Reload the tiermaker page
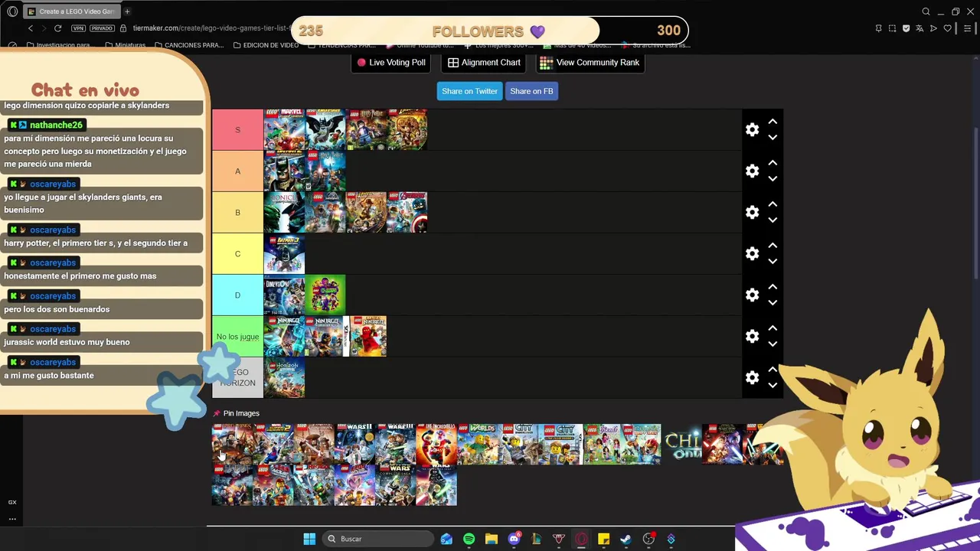This screenshot has width=980, height=551. (x=57, y=28)
